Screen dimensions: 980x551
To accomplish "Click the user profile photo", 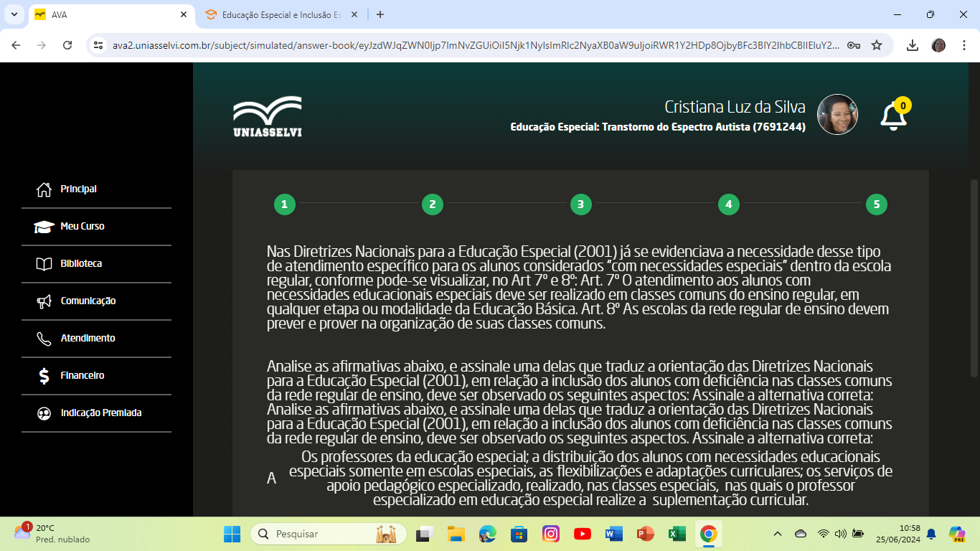I will tap(837, 115).
